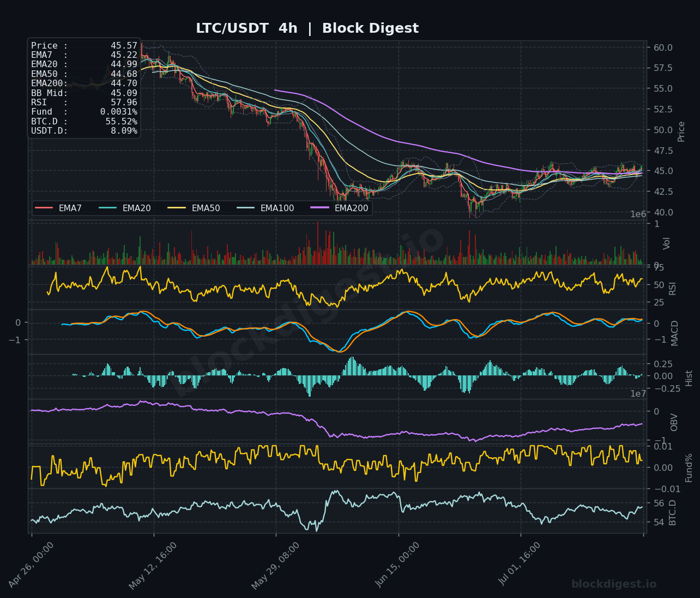Click the Fund% axis label
This screenshot has width=700, height=598.
click(689, 468)
